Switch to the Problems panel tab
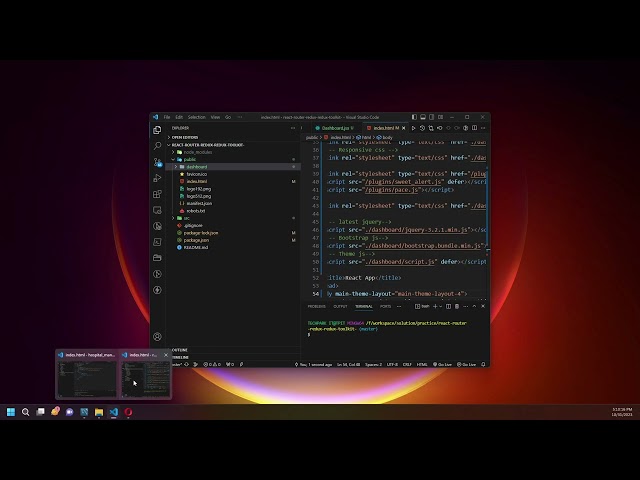 click(x=317, y=306)
